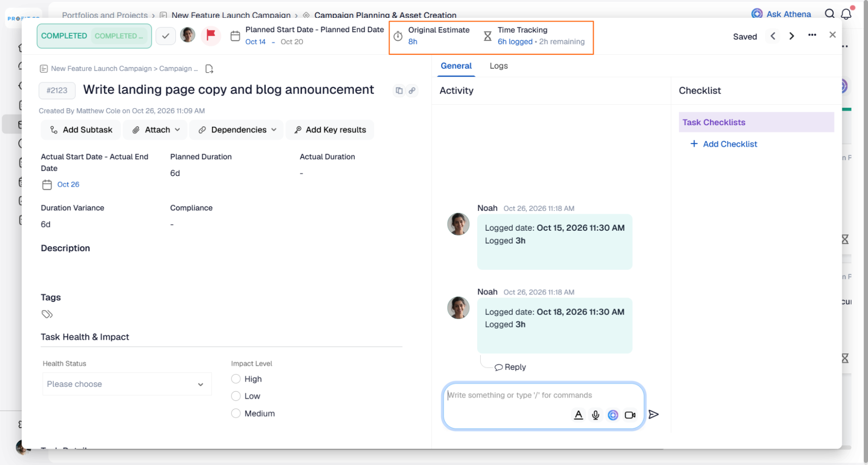The width and height of the screenshot is (868, 465).
Task: Send the comment with arrow icon
Action: pos(653,415)
